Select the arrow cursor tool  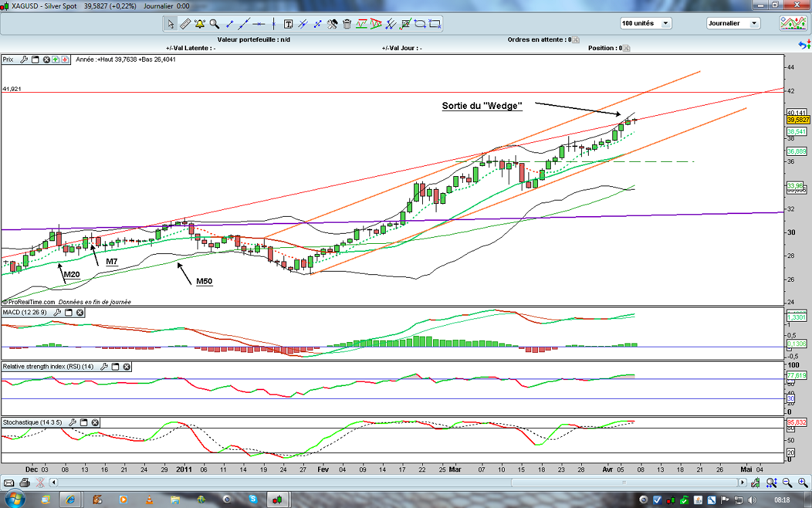point(171,24)
